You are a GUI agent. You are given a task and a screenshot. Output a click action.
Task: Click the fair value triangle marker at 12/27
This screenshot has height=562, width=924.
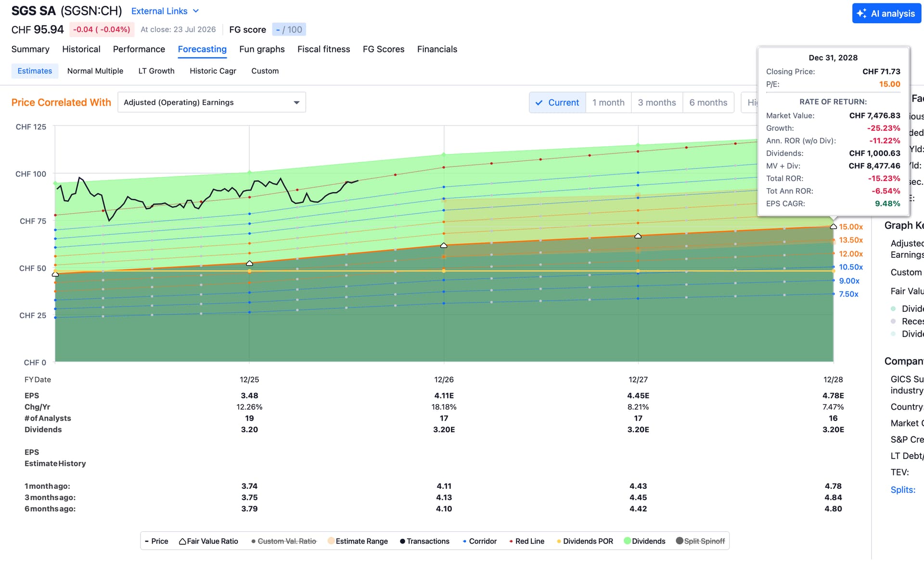tap(638, 236)
